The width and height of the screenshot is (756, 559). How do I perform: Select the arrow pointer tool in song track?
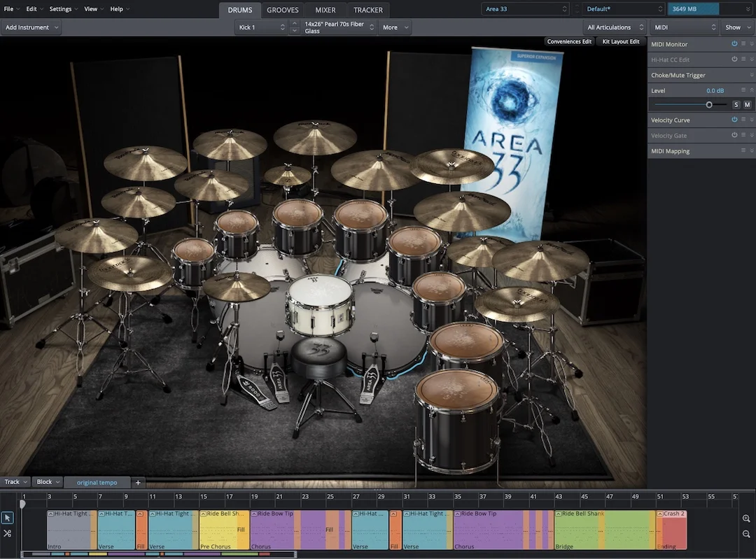pyautogui.click(x=7, y=518)
